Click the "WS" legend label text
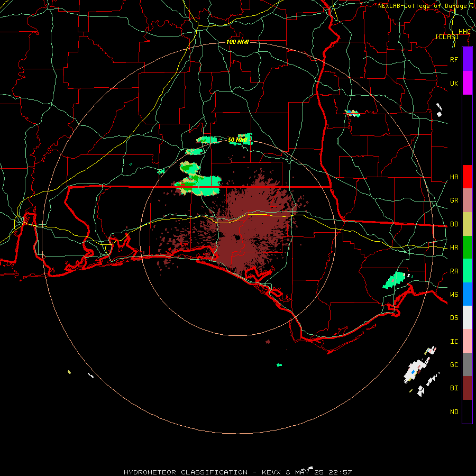476x476 pixels. click(454, 295)
